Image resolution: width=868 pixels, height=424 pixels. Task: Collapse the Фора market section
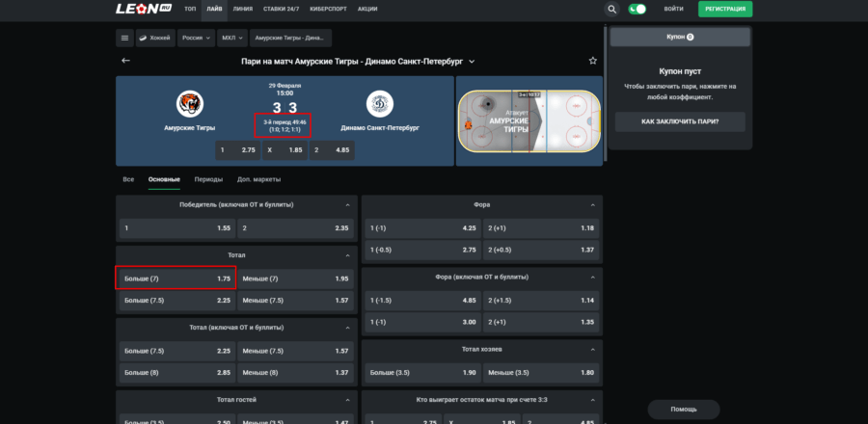[x=590, y=204]
